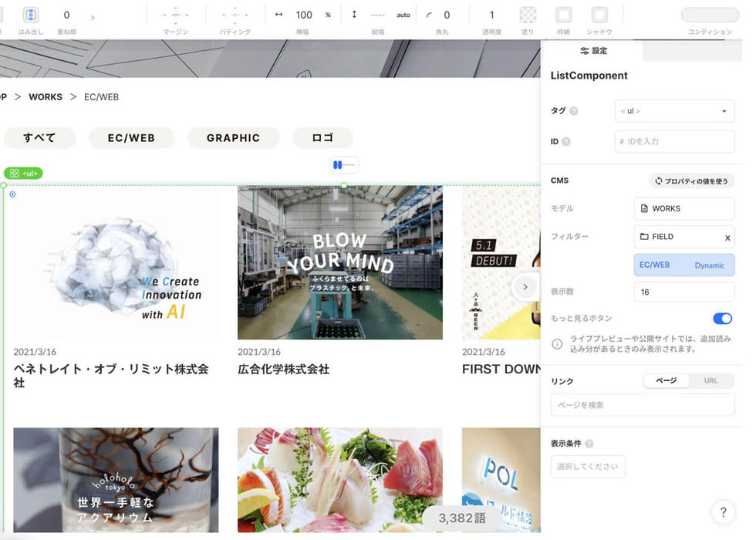Click the EC/WEB filter button
This screenshot has width=756, height=540.
point(131,138)
